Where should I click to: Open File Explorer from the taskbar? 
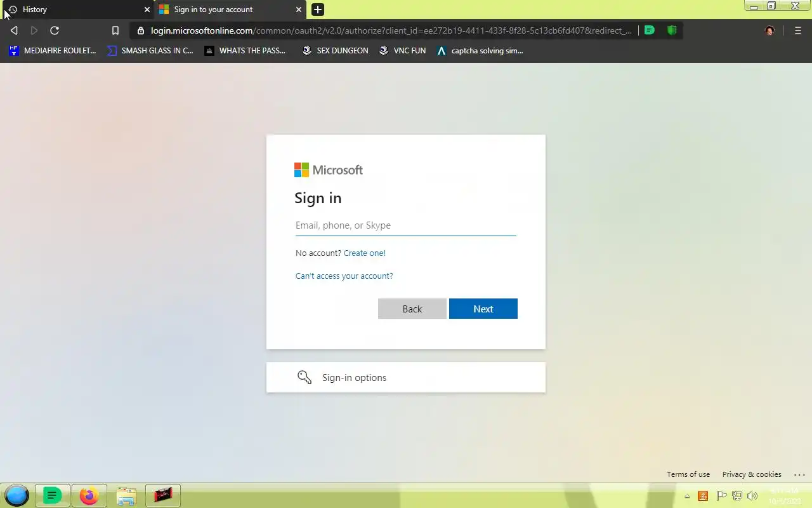point(126,496)
